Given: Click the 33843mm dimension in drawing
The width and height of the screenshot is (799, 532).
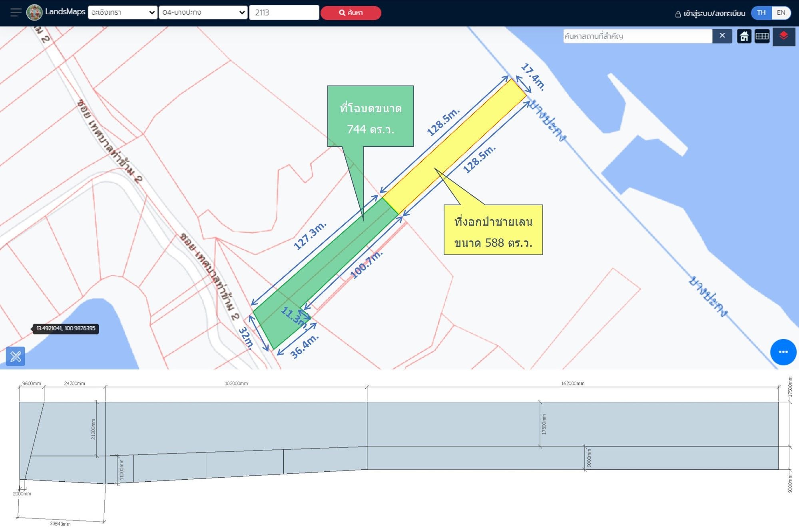Looking at the screenshot, I should point(60,524).
